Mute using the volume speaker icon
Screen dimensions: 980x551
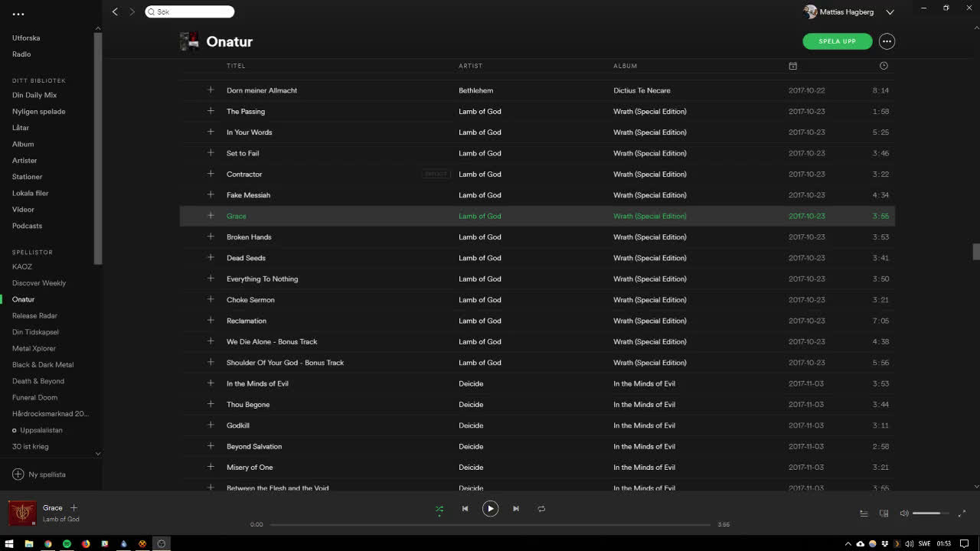[x=904, y=514]
